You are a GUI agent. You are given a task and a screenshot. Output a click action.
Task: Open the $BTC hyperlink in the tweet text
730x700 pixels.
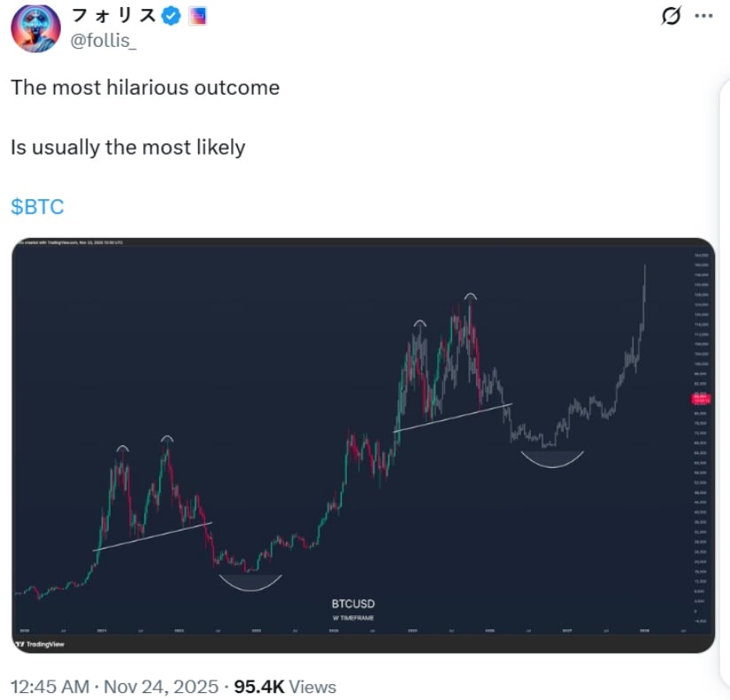(38, 206)
